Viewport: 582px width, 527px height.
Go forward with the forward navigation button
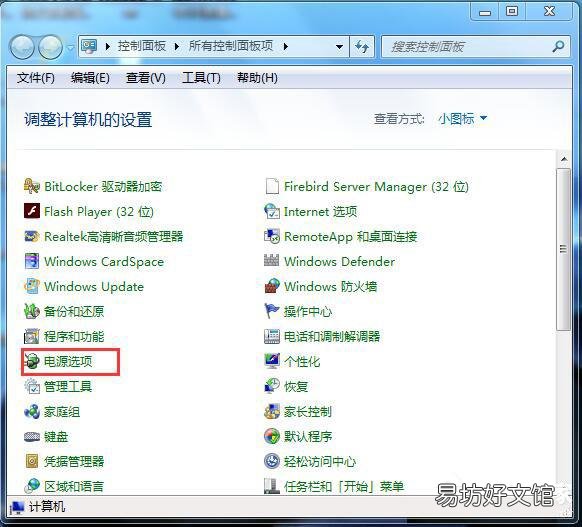click(50, 47)
